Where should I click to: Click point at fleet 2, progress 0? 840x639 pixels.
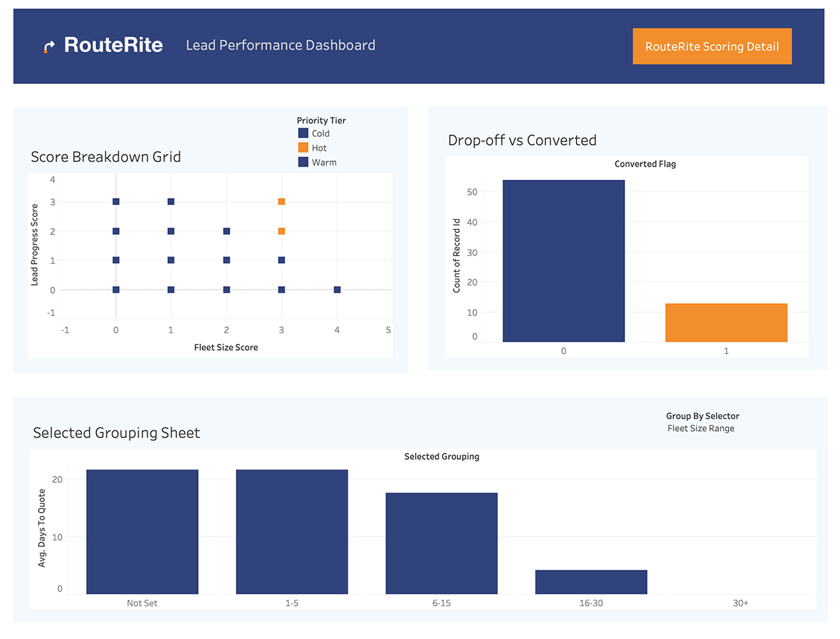(x=226, y=290)
